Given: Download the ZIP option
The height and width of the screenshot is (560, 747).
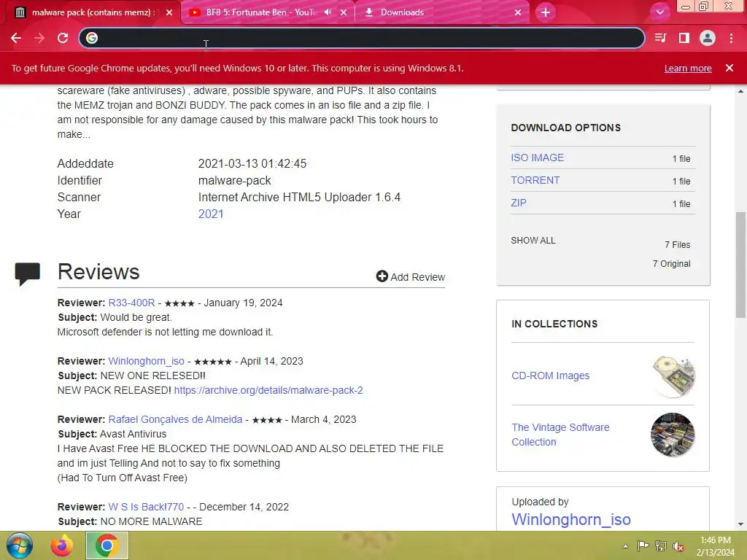Looking at the screenshot, I should (519, 203).
